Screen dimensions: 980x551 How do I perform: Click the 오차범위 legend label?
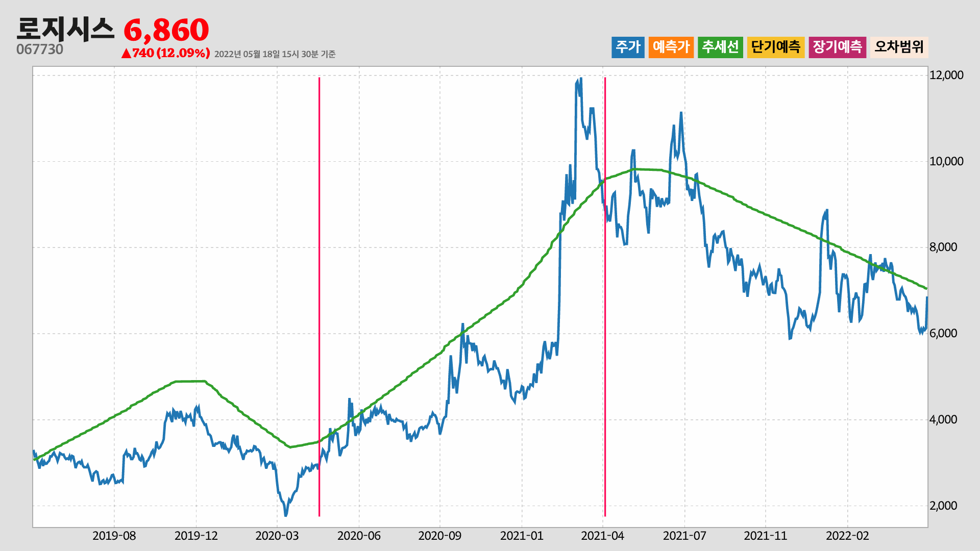coord(899,47)
